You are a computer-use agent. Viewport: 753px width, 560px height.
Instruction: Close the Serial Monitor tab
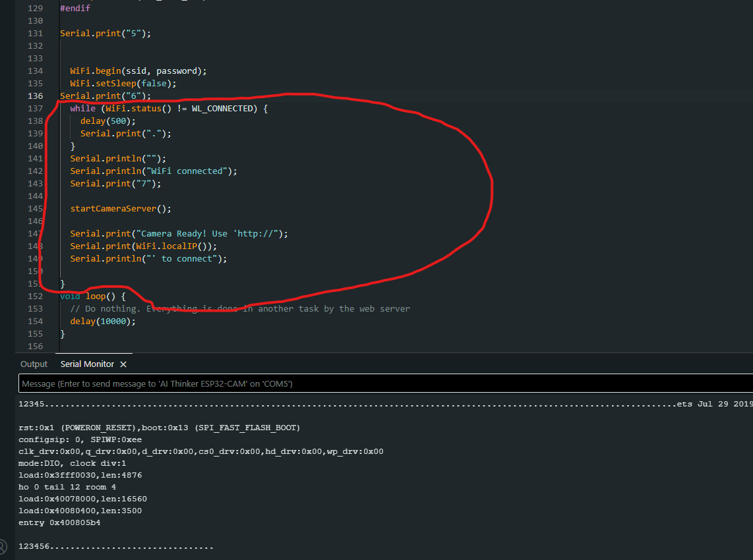pos(123,364)
